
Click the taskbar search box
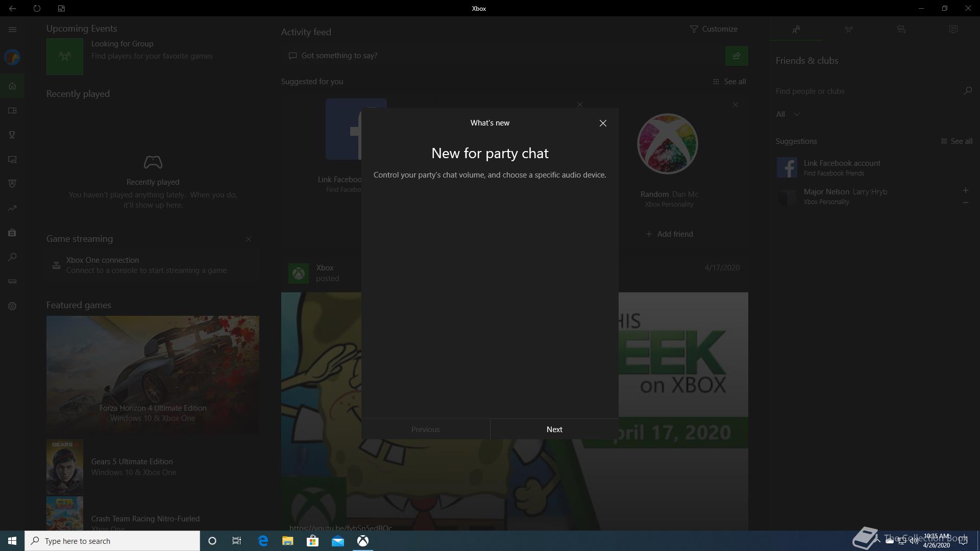[112, 541]
